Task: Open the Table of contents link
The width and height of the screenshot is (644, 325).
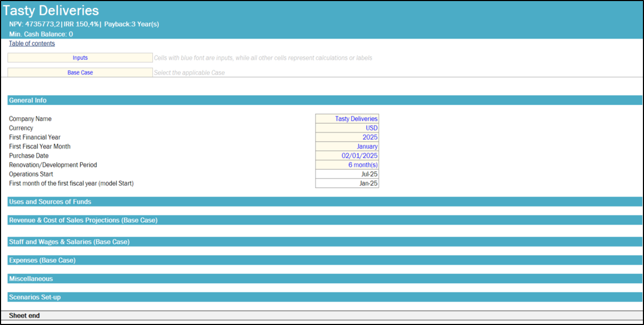Action: point(32,44)
